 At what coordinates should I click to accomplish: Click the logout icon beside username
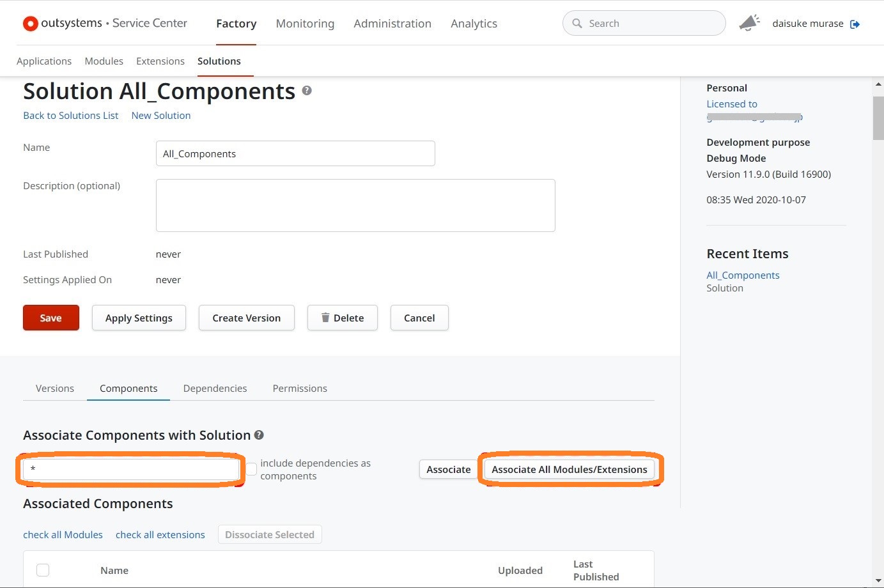[x=855, y=24]
